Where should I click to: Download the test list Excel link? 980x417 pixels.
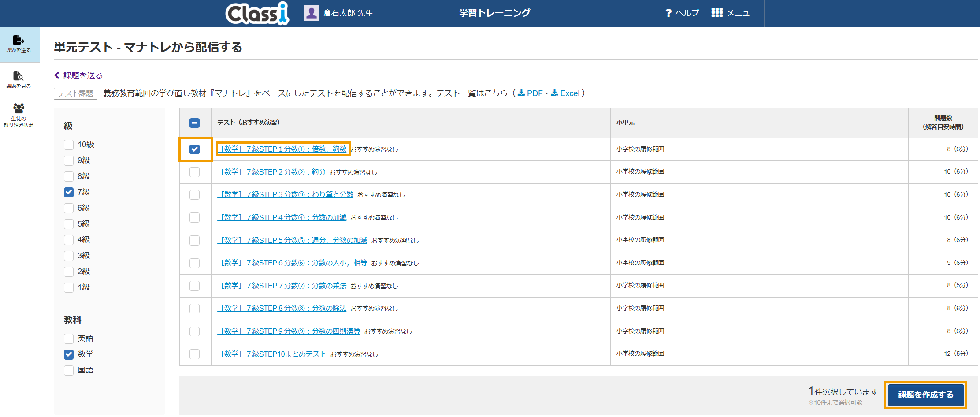pos(570,93)
